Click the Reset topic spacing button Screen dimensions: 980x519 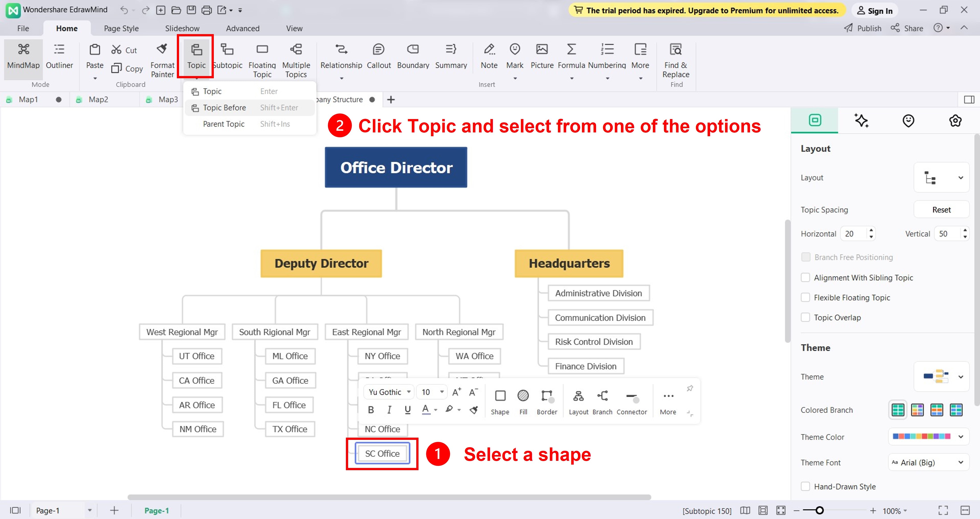(x=941, y=209)
